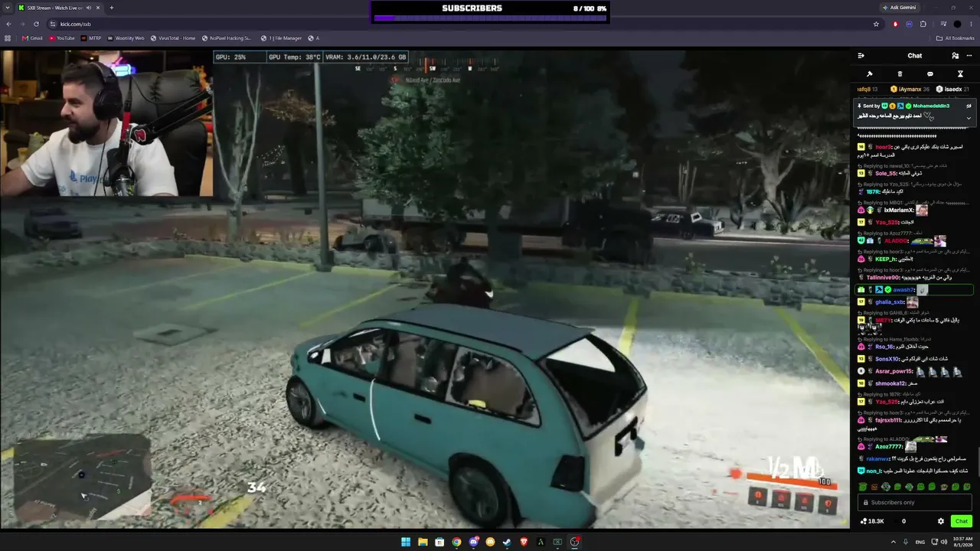The height and width of the screenshot is (551, 980).
Task: Show hidden system tray icons
Action: (893, 542)
